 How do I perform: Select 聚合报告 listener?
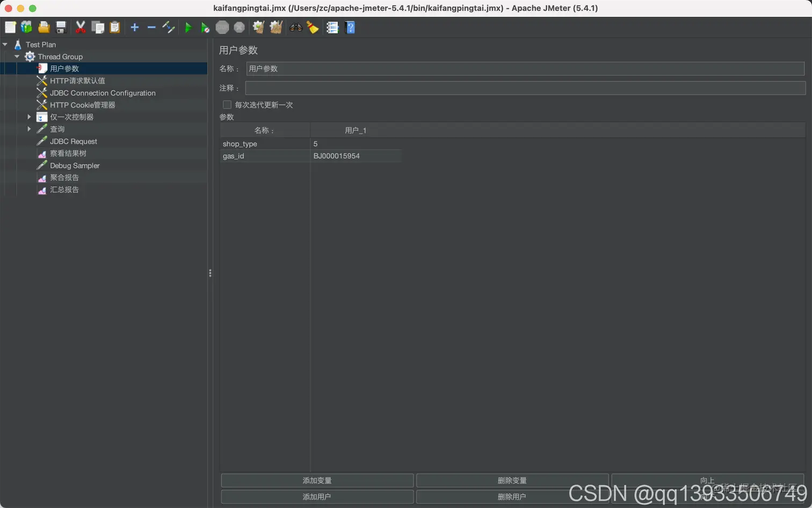coord(64,177)
